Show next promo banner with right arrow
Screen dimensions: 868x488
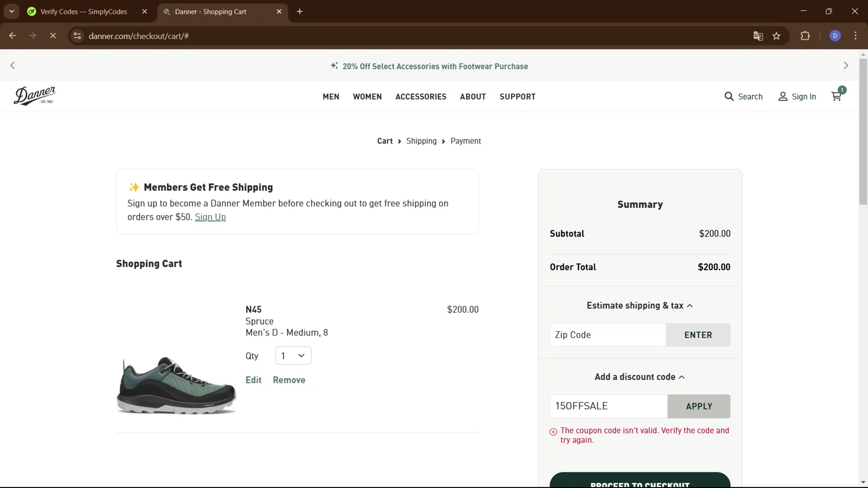pyautogui.click(x=846, y=65)
